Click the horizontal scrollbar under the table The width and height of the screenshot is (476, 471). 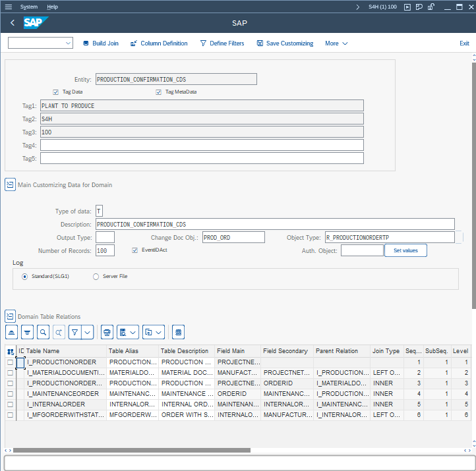[x=132, y=450]
